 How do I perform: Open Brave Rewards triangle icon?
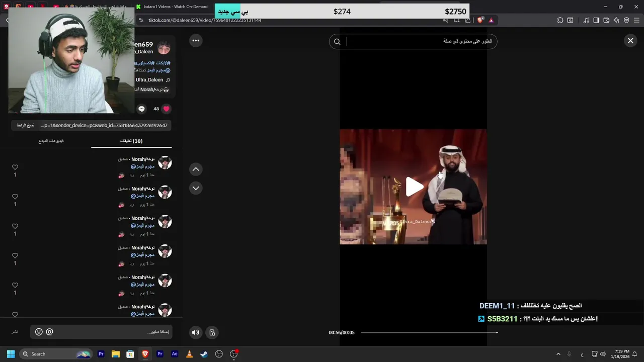[491, 20]
